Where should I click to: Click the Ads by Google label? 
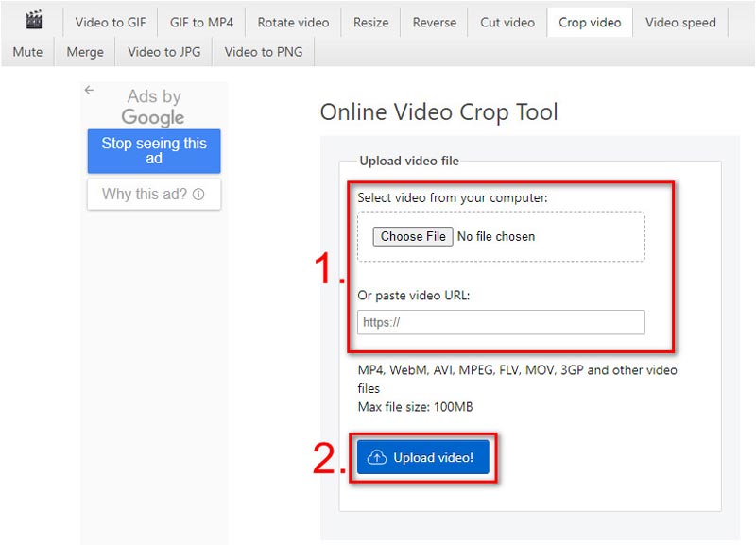(x=153, y=107)
